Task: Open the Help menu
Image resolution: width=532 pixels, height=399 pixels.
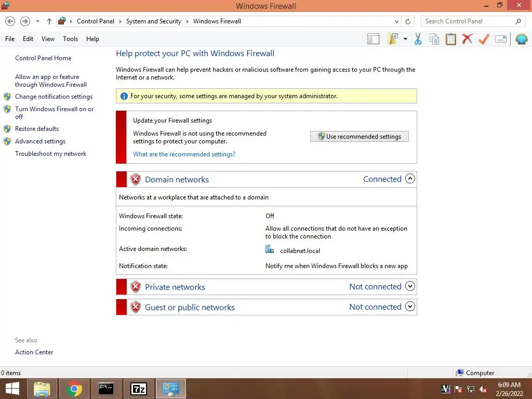Action: [92, 38]
